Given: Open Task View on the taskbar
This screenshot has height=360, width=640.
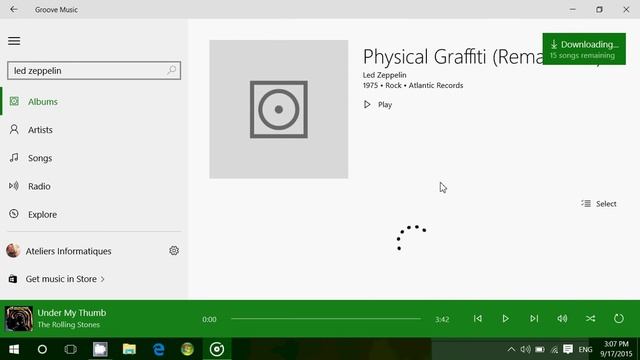Looking at the screenshot, I should tap(71, 349).
